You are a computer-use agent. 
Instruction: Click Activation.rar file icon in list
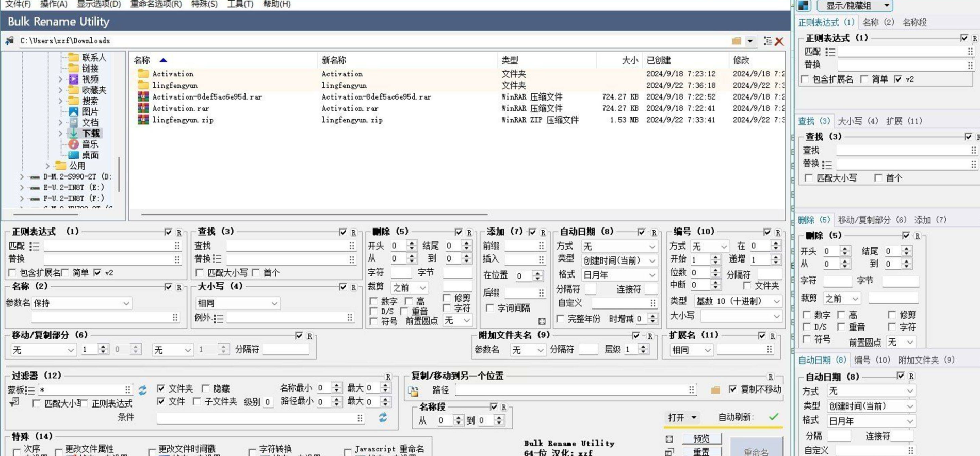143,108
